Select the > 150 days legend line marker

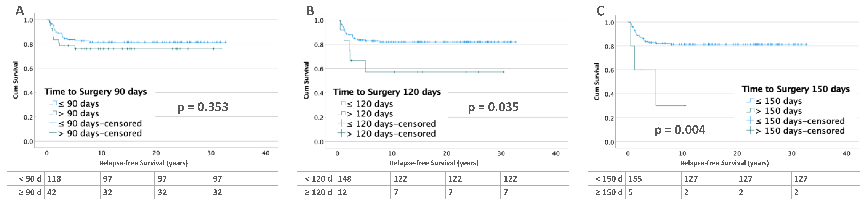click(x=750, y=110)
